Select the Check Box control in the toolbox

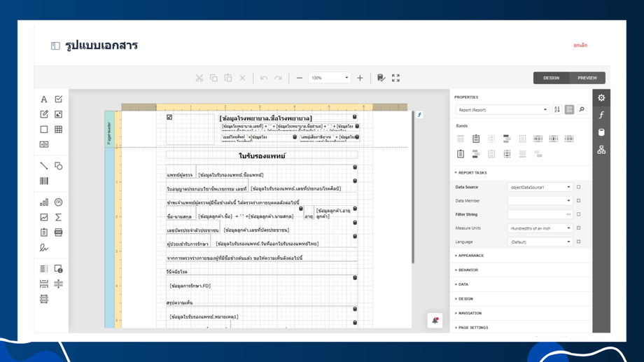pos(58,99)
